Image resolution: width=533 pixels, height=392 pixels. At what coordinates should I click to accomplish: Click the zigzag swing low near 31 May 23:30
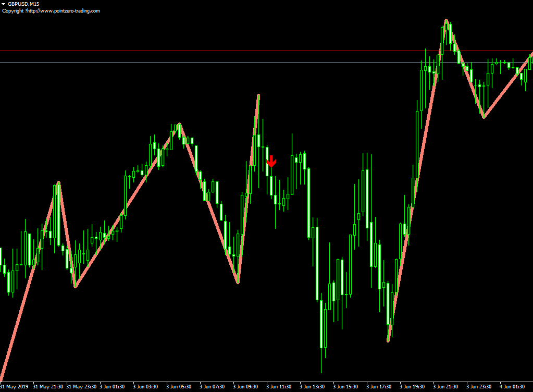tap(75, 286)
